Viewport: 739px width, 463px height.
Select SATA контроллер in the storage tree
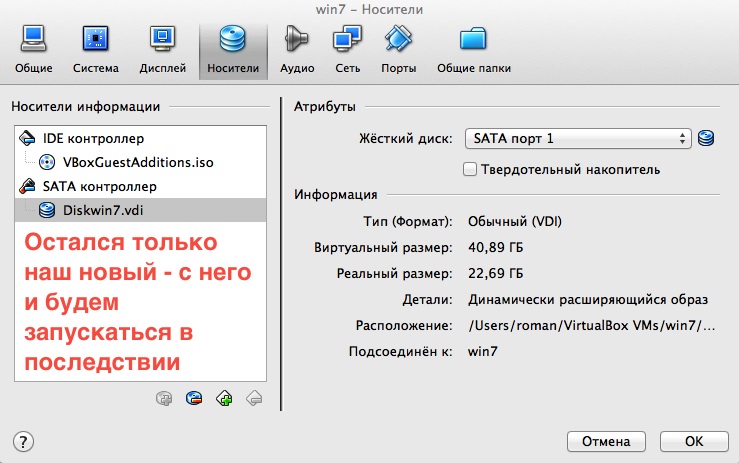(x=98, y=186)
